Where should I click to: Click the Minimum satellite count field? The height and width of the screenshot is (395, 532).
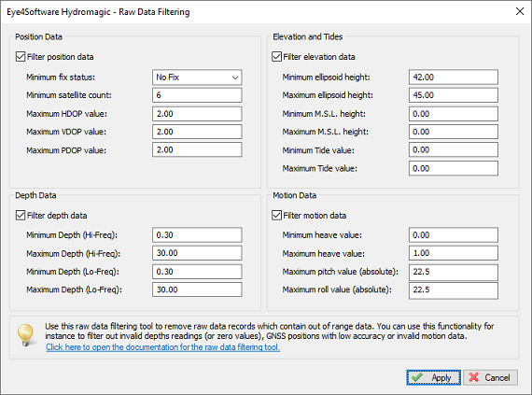(x=197, y=95)
